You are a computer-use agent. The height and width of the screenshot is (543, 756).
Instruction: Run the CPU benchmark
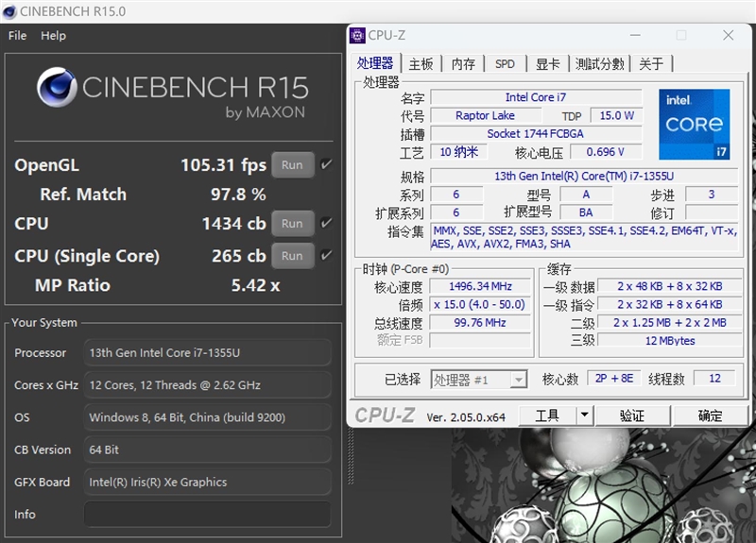point(292,224)
